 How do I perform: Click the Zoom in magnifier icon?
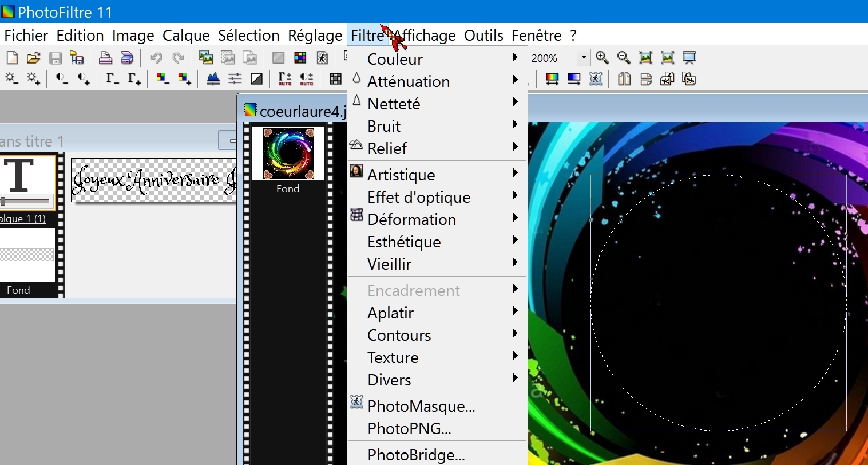602,58
